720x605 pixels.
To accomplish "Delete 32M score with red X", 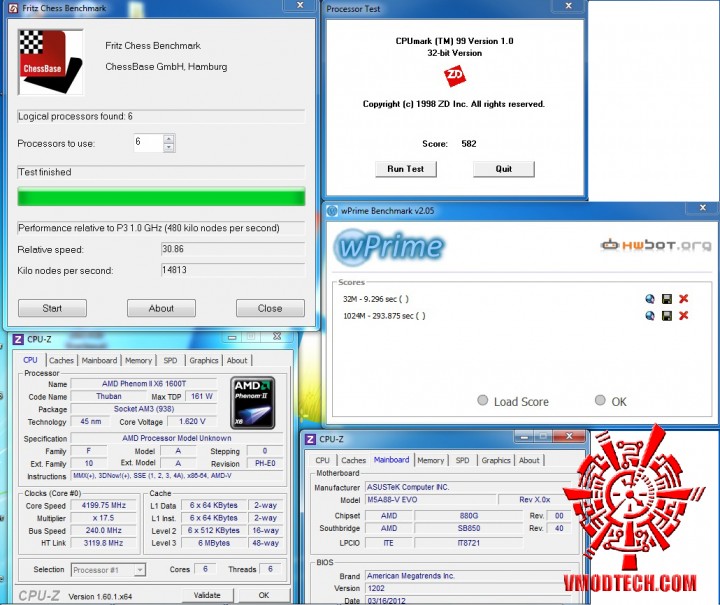I will pos(684,299).
